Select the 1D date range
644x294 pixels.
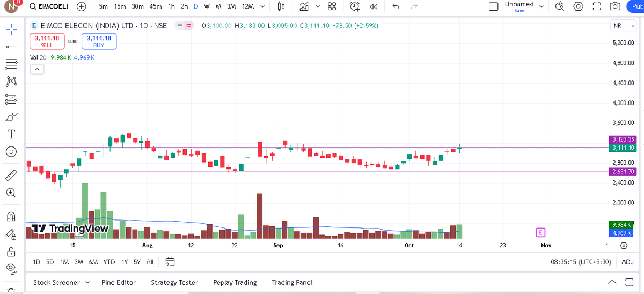36,262
